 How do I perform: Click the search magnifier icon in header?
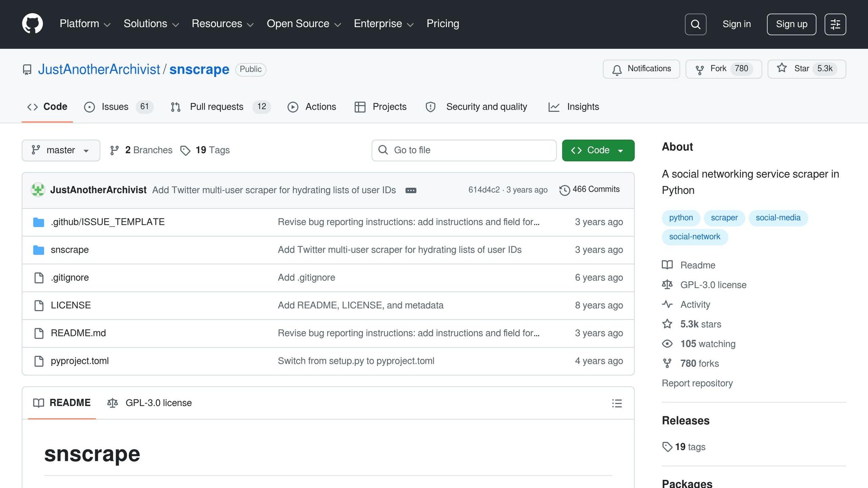(x=696, y=24)
